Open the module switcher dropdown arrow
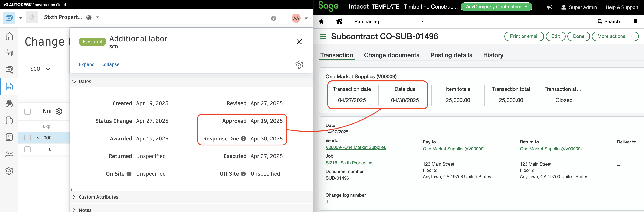Screen dimensions: 644x212 pos(21,18)
